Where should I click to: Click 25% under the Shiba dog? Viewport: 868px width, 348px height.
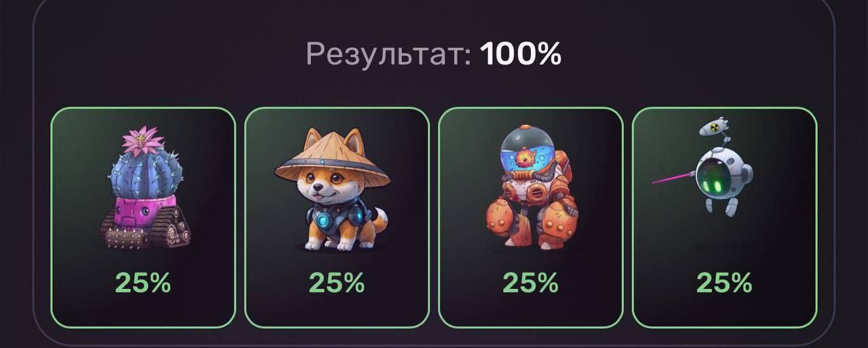pyautogui.click(x=337, y=282)
